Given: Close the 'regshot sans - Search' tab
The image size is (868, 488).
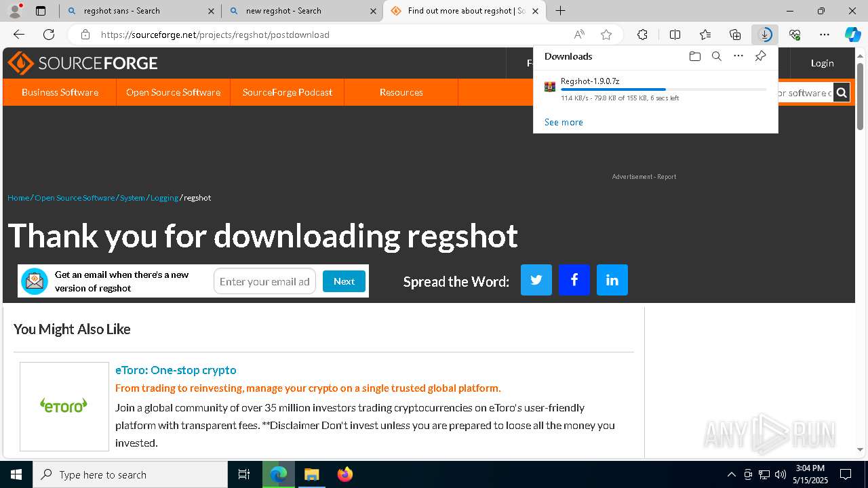Looking at the screenshot, I should 211,11.
